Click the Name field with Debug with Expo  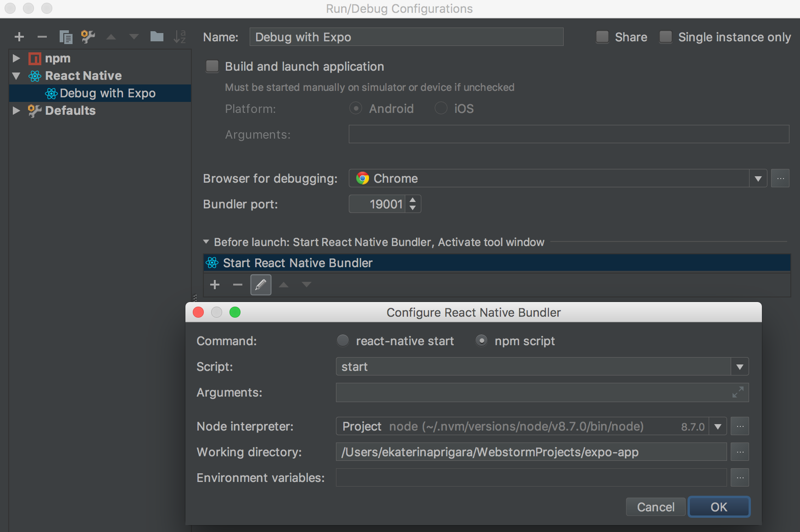click(406, 37)
